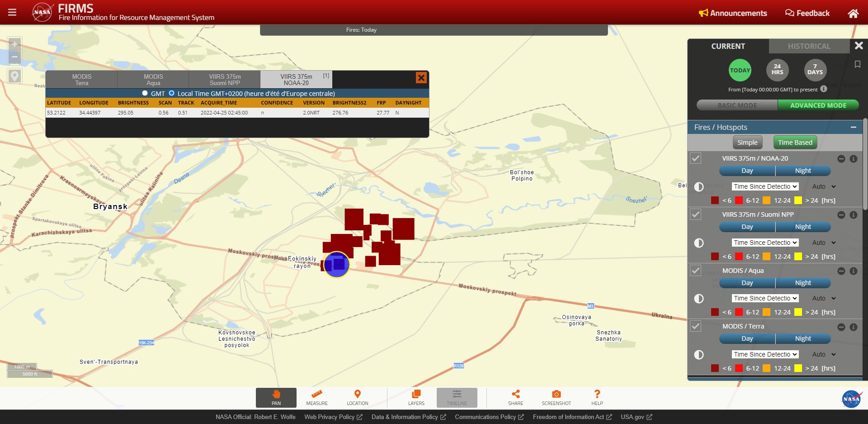Remove the MODIS / Aqua layer
Screen dimensions: 868x424
841,271
